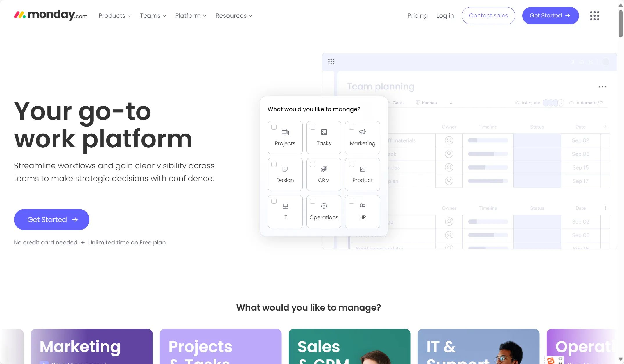Check the Design category checkbox
Screen dimensions: 624x364
point(274,164)
